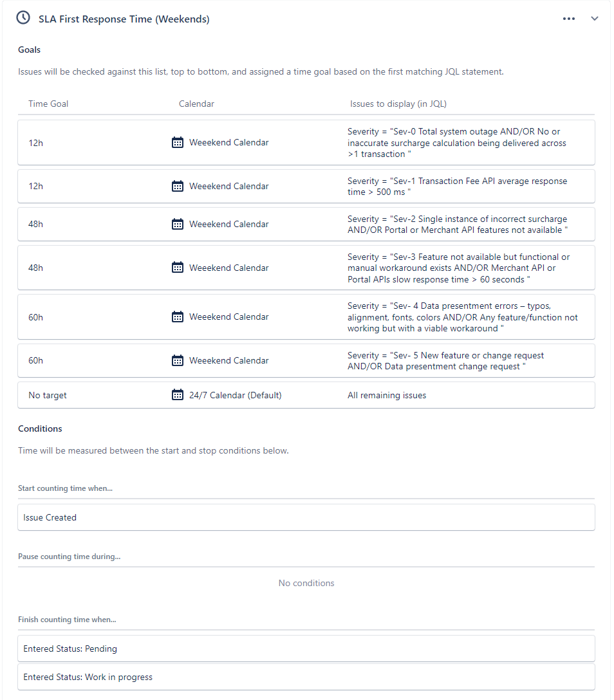
Task: Click the No target time goal row
Action: tap(306, 395)
